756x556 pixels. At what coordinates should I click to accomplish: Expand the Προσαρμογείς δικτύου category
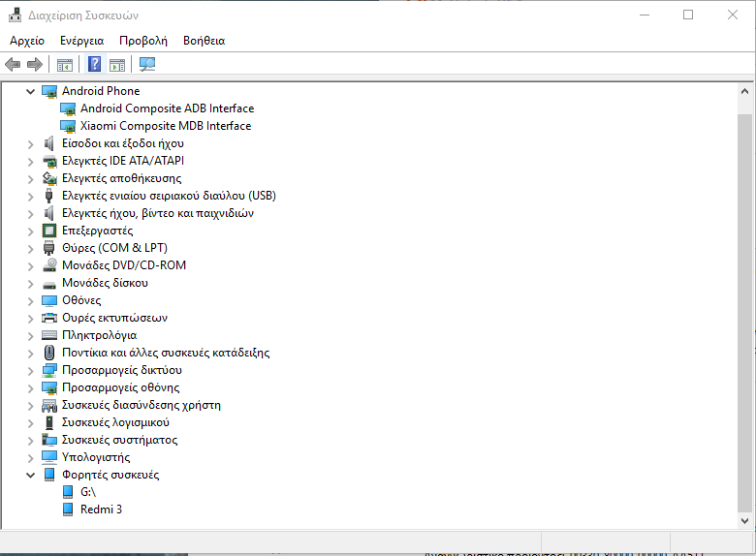pos(32,370)
